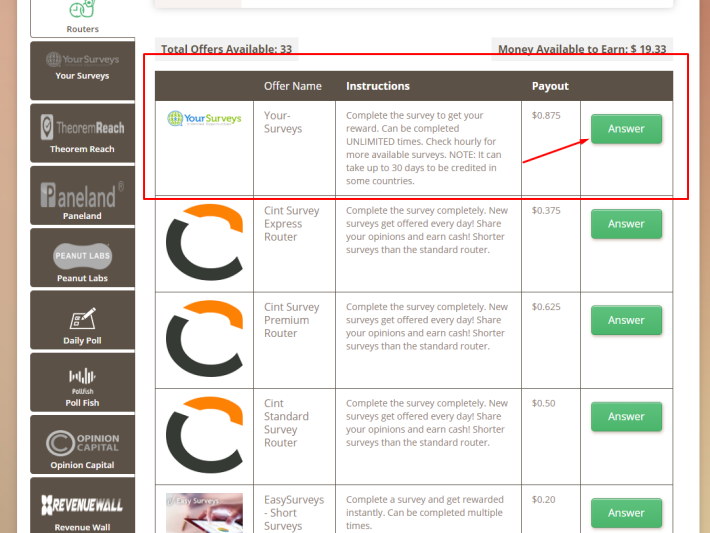
Task: Click the Payout column header
Action: tap(550, 86)
